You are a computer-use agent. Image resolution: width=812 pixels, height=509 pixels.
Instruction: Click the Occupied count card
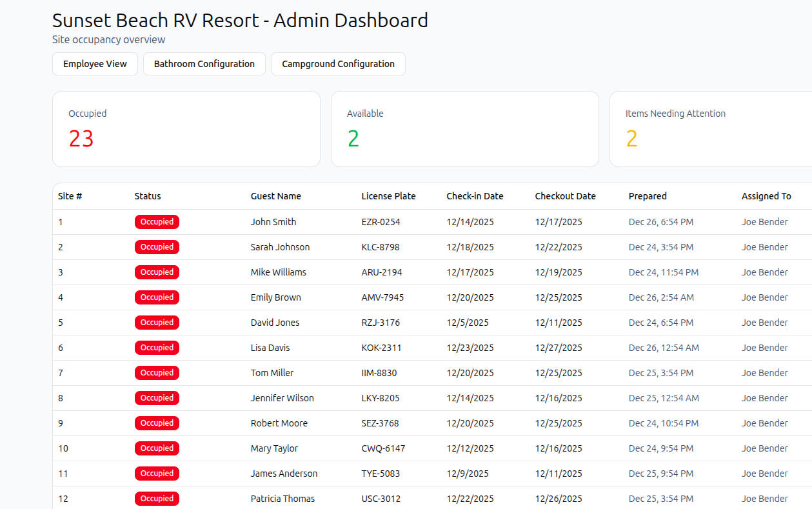186,129
